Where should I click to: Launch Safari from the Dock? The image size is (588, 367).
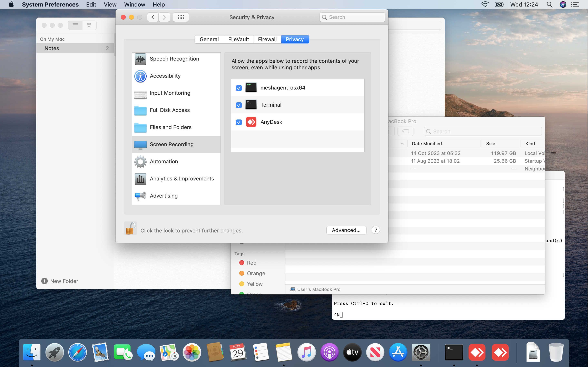(x=77, y=352)
